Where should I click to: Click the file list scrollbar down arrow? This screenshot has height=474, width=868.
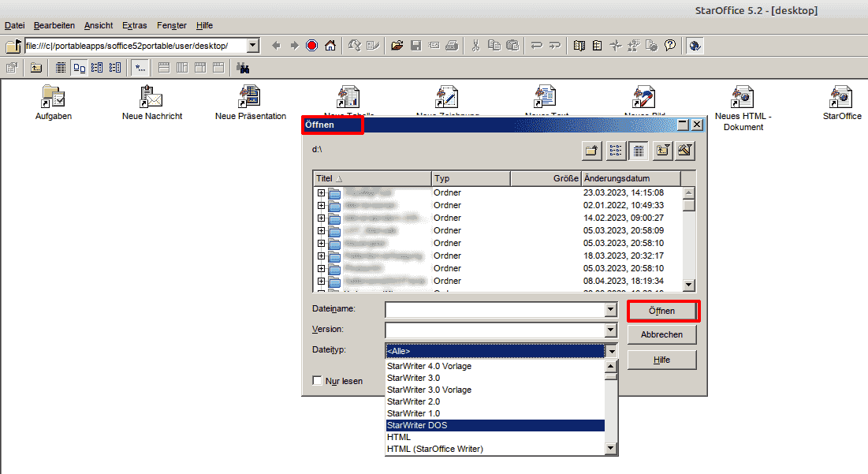coord(688,286)
